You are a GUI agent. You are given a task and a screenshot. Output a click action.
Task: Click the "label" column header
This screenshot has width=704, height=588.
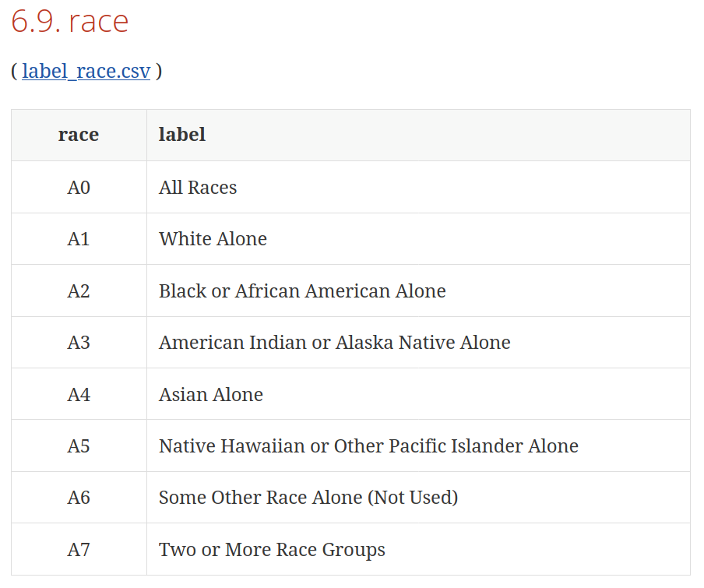(x=182, y=135)
